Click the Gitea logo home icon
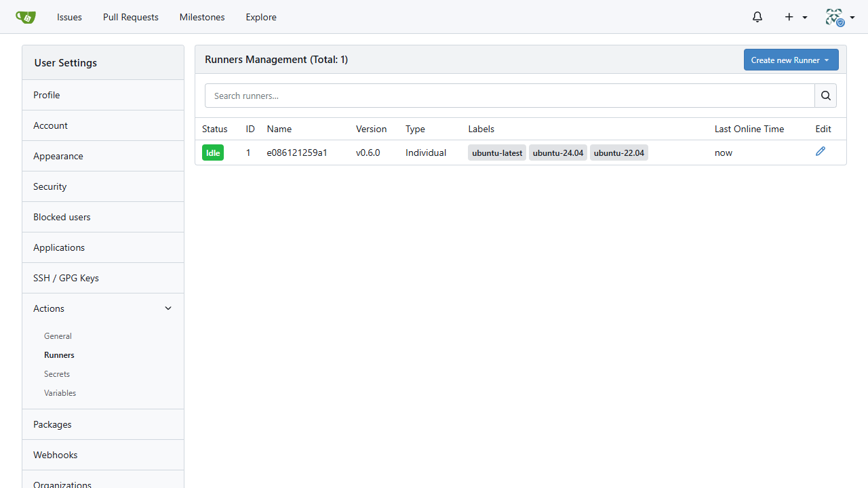 click(x=25, y=17)
